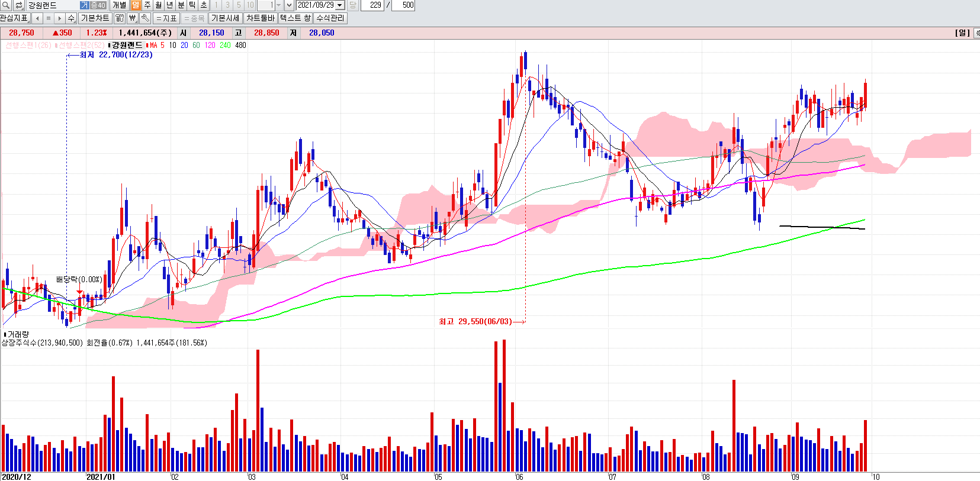Screen dimensions: 980x481
Task: Switch to tick 틱 chart period
Action: pos(192,5)
